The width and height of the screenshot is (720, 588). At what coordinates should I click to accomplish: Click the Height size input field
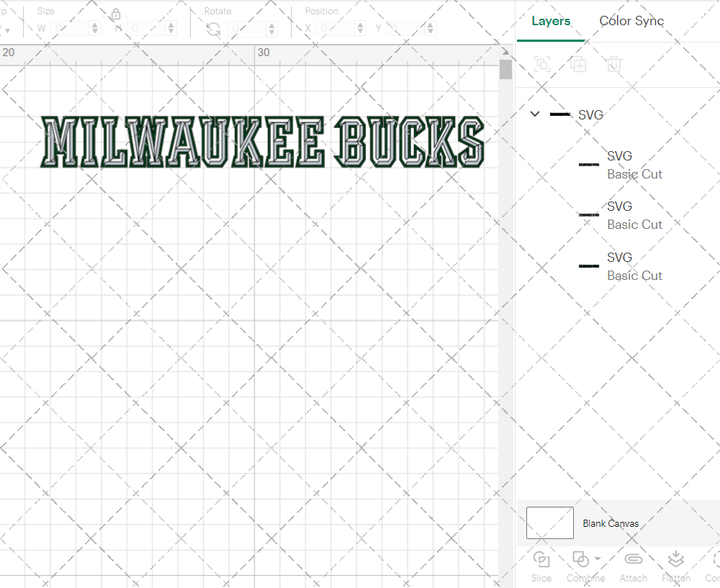coord(146,29)
